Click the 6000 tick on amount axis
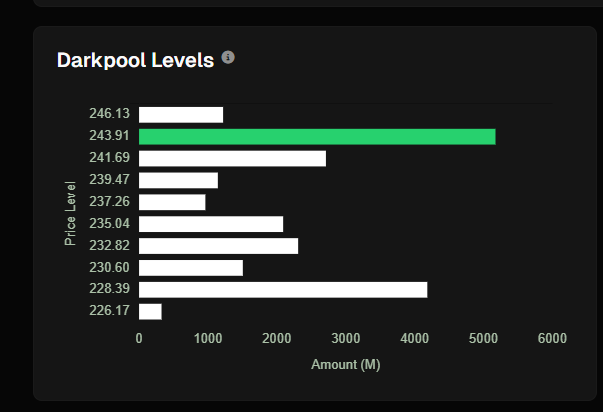603x412 pixels. [552, 338]
